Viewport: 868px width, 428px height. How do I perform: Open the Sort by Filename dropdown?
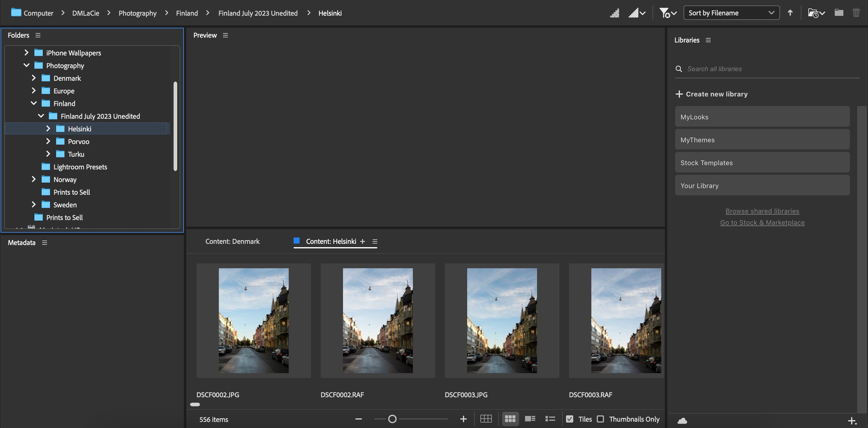coord(731,13)
